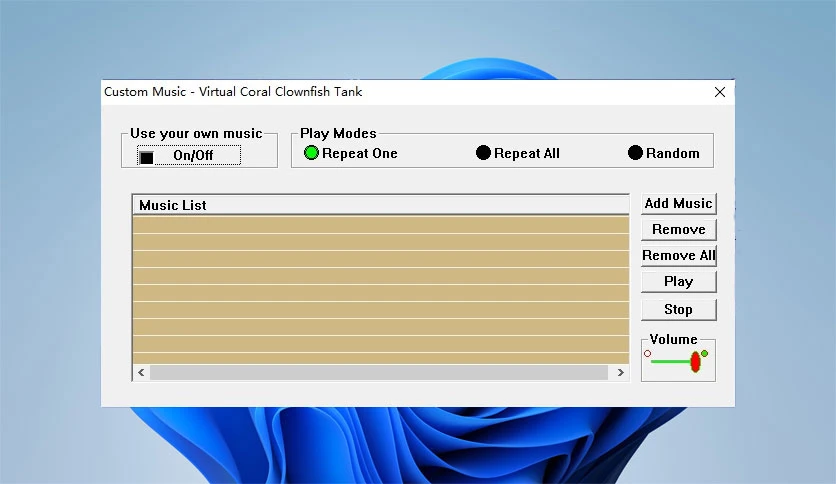
Task: Click the maximum volume green circle icon
Action: [x=704, y=353]
